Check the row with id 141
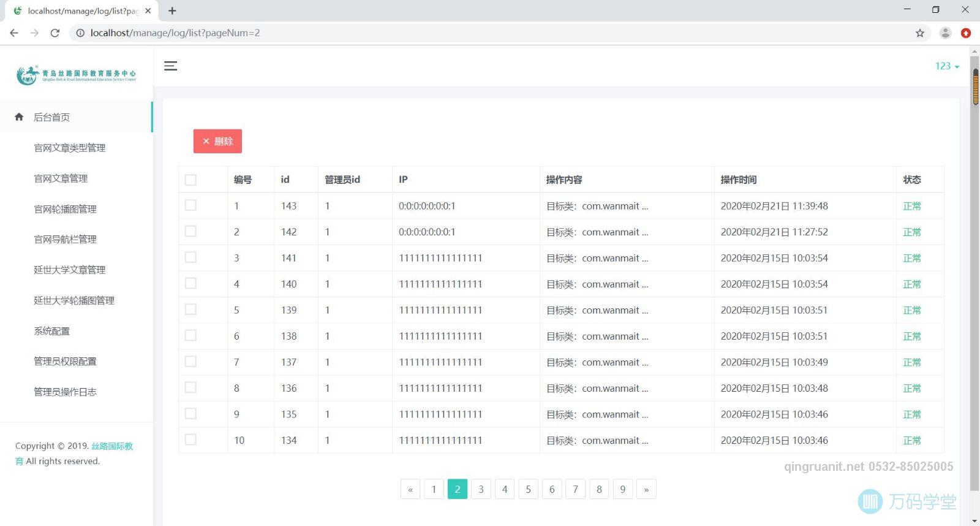 [190, 257]
